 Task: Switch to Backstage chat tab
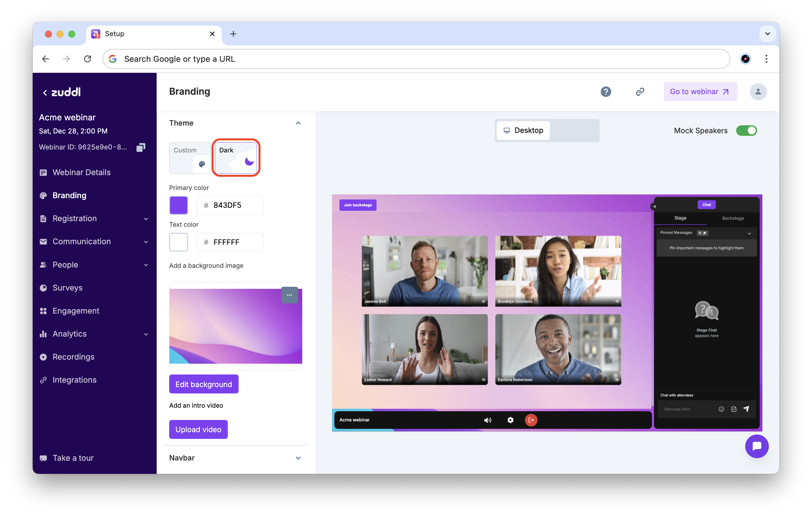pos(733,218)
